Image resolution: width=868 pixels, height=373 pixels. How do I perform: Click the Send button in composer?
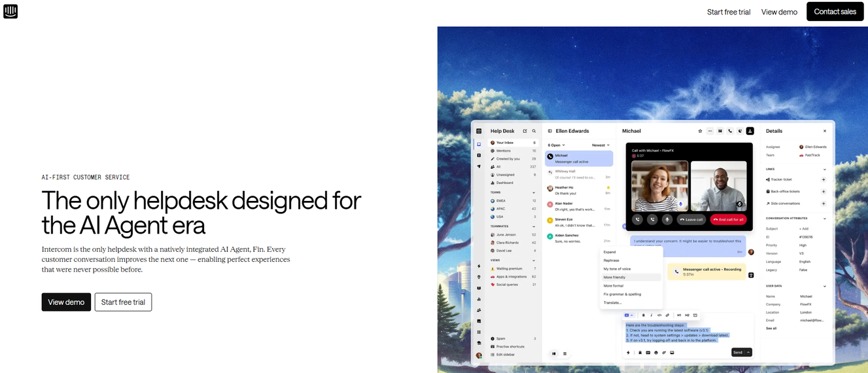[x=738, y=353]
